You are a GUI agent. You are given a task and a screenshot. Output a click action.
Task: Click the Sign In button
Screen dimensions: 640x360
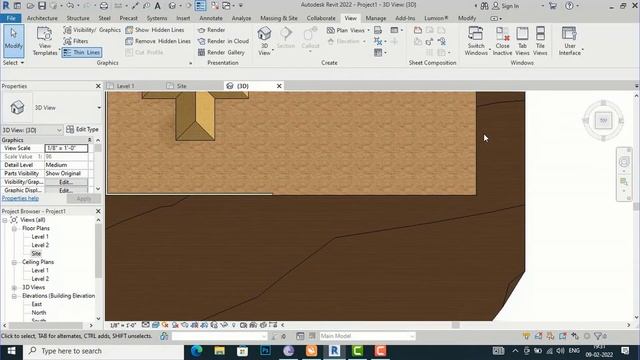pyautogui.click(x=505, y=6)
